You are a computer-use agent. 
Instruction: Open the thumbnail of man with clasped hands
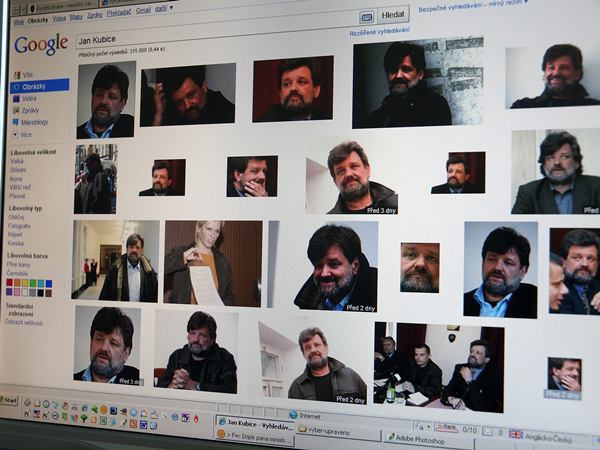(x=196, y=352)
